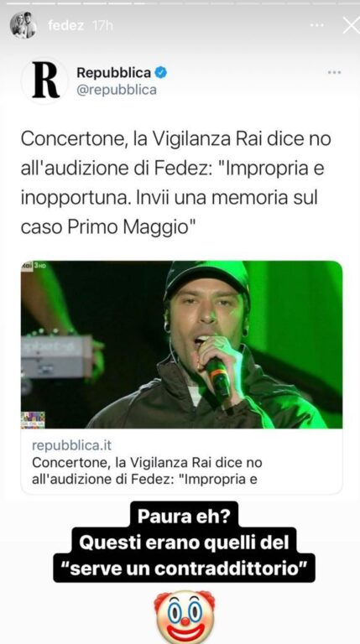This screenshot has height=644, width=360.
Task: Open the story three-dot options menu
Action: pos(317,26)
